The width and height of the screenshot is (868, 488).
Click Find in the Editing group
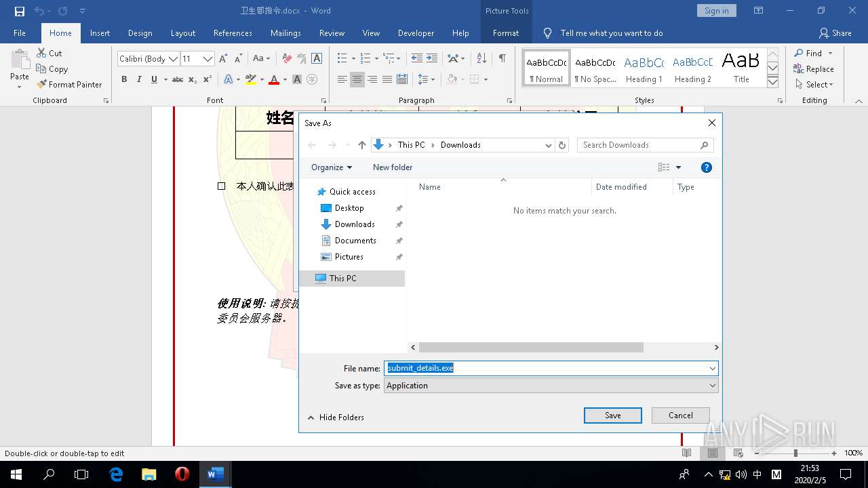(807, 53)
